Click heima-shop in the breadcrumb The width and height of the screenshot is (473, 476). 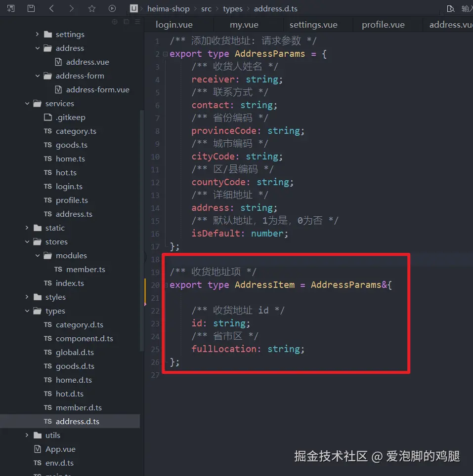pos(169,9)
